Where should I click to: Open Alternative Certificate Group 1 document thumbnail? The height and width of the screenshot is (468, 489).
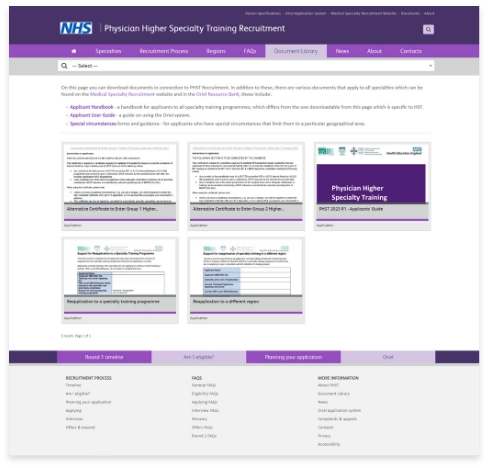tap(120, 183)
